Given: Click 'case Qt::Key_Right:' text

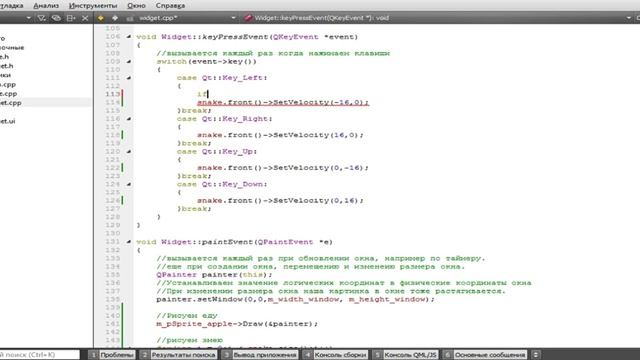Looking at the screenshot, I should [x=224, y=119].
